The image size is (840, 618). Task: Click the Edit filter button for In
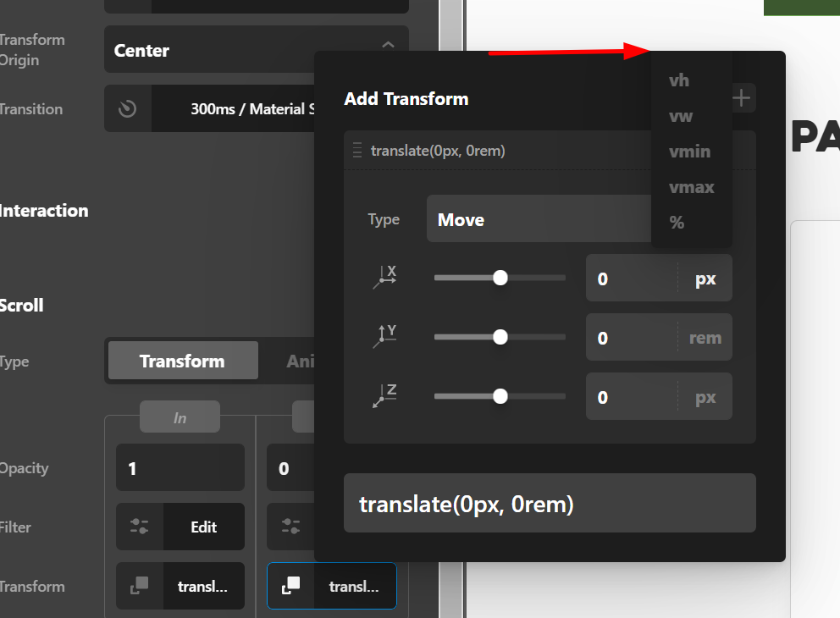tap(204, 527)
